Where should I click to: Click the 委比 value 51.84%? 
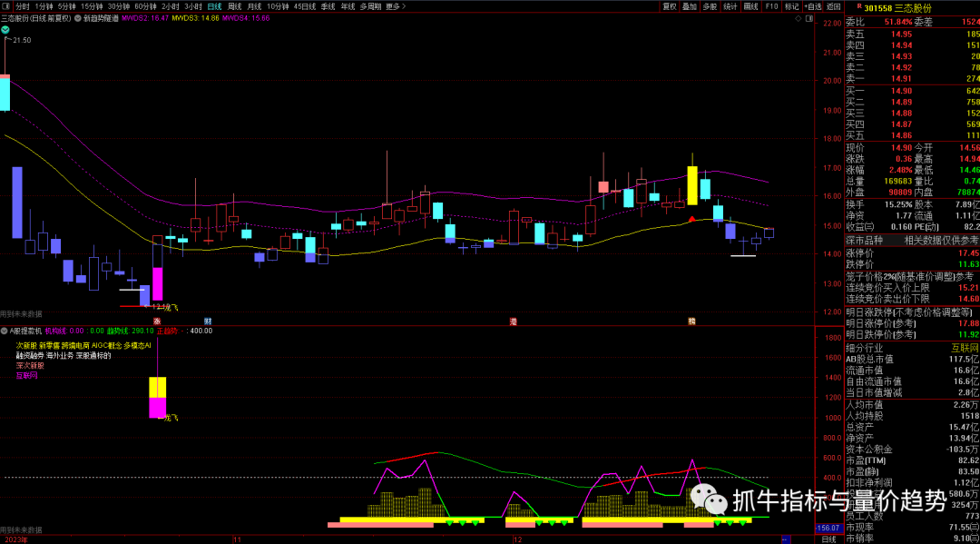898,22
